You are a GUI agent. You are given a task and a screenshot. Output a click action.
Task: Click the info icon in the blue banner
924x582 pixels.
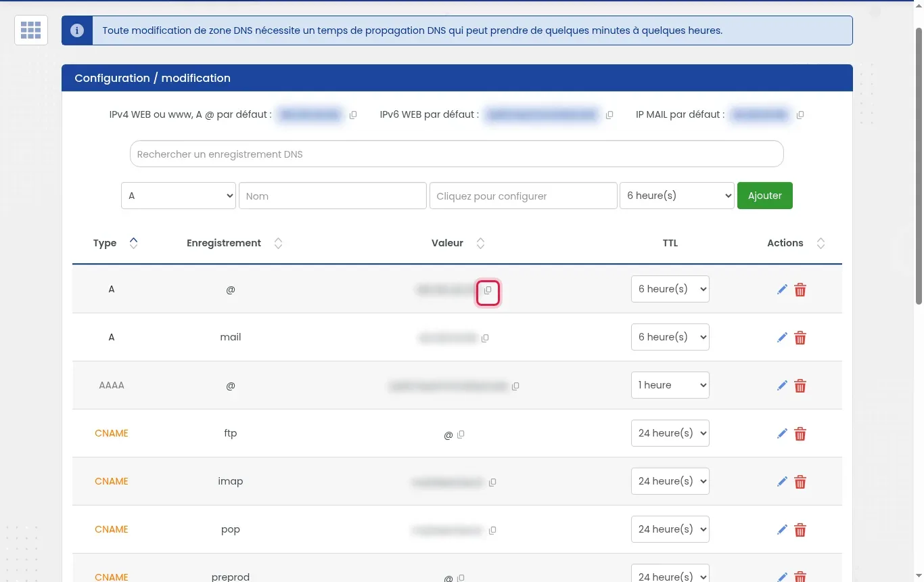(x=77, y=30)
